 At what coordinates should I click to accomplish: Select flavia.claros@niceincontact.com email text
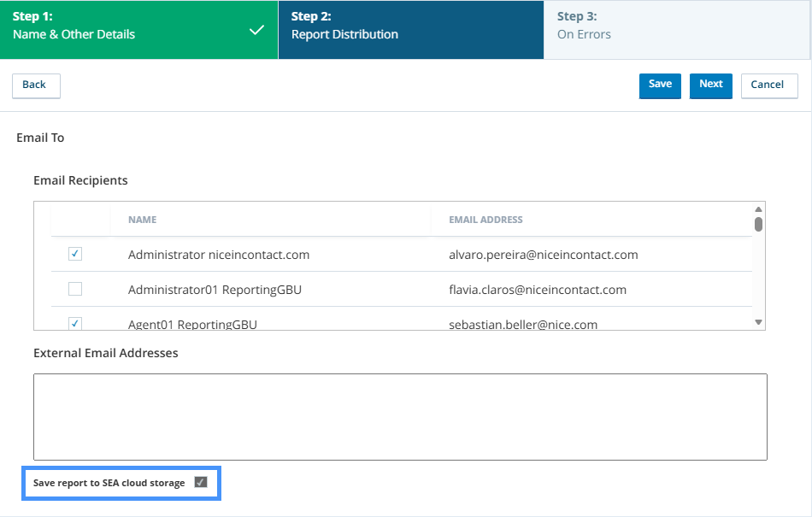click(538, 290)
